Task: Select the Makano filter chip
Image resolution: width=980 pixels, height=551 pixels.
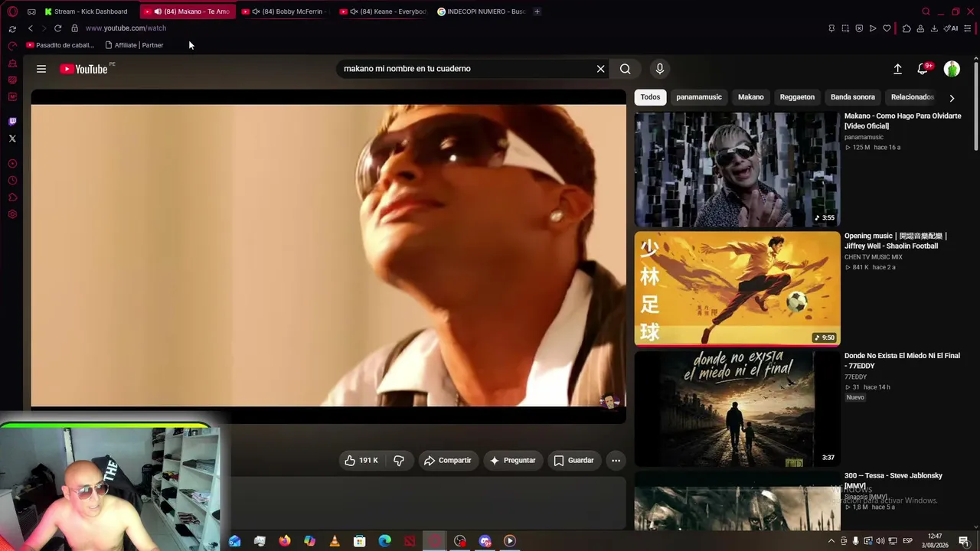Action: (750, 97)
